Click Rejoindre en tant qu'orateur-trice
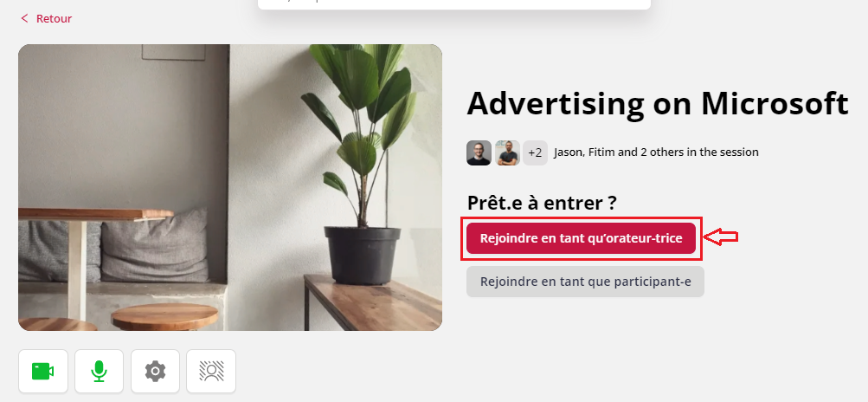The width and height of the screenshot is (868, 402). pyautogui.click(x=581, y=238)
